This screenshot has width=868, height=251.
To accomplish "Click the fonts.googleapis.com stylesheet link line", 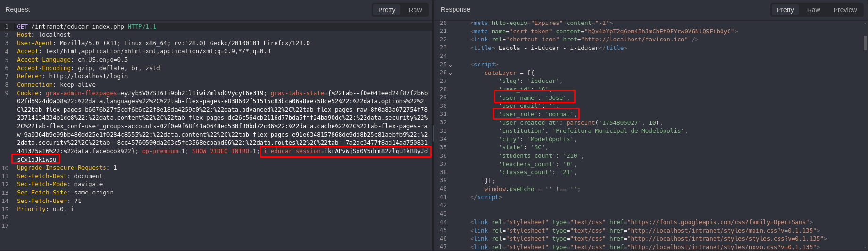I will 641,222.
